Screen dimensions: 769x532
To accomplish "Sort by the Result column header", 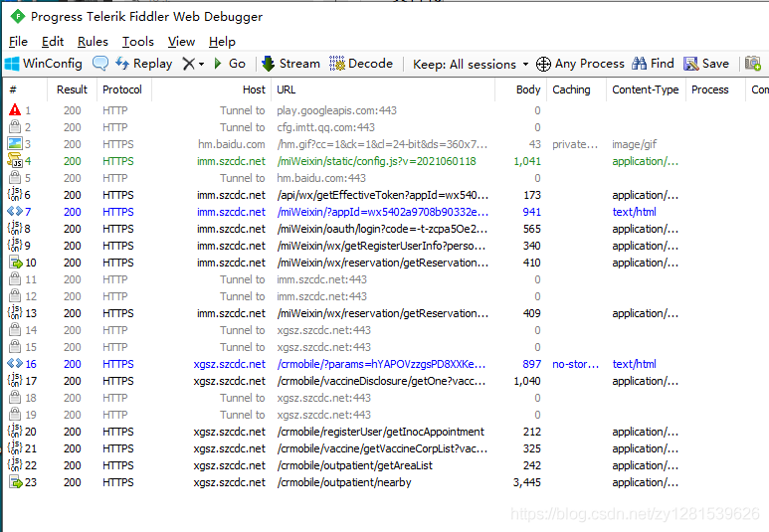I will pos(72,89).
